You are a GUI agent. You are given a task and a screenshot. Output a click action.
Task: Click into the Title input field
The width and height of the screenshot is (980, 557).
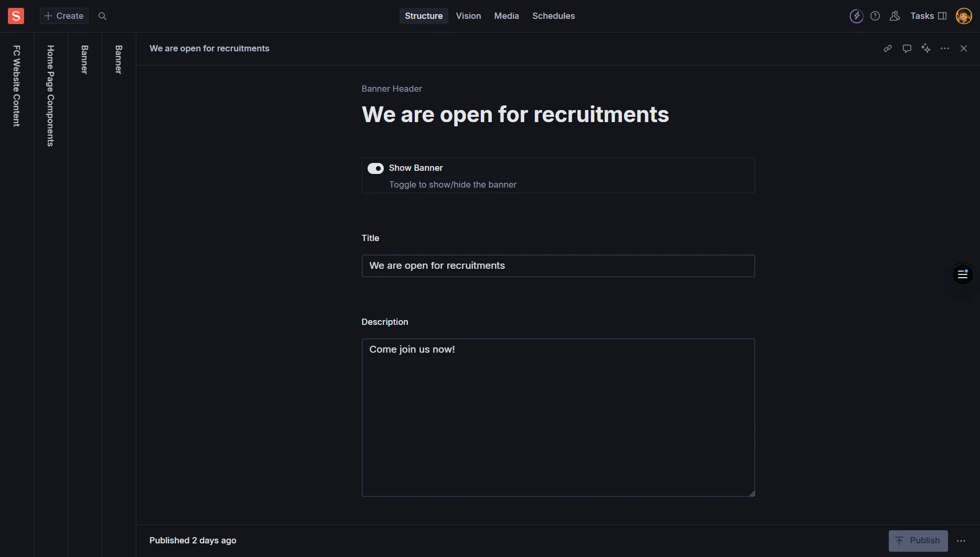pos(558,266)
